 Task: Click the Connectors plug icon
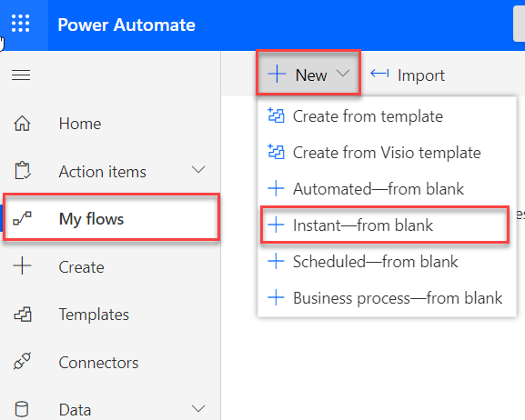(x=22, y=361)
